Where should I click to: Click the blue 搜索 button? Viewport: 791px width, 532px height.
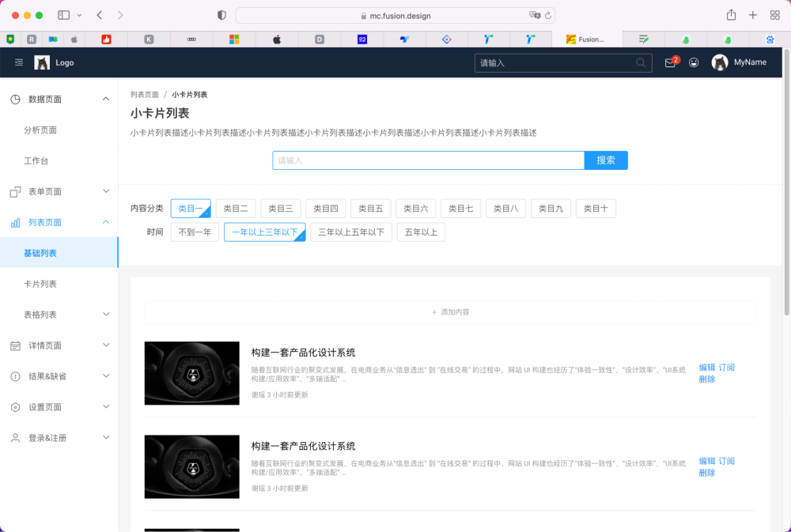click(606, 160)
